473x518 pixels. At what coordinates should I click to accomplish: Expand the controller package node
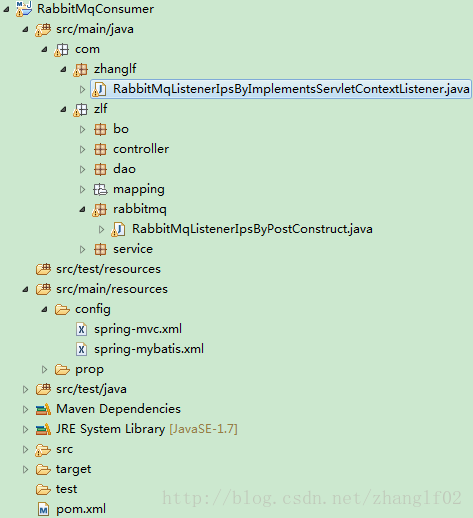(82, 149)
